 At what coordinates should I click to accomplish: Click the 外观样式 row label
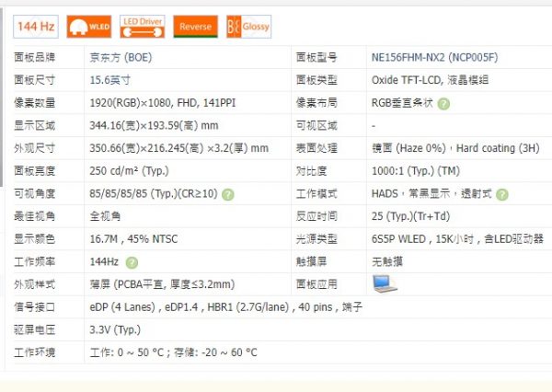click(35, 284)
